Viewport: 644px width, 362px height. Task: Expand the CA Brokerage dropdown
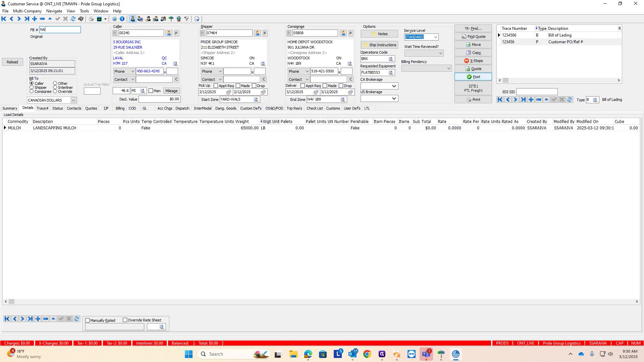[x=394, y=86]
